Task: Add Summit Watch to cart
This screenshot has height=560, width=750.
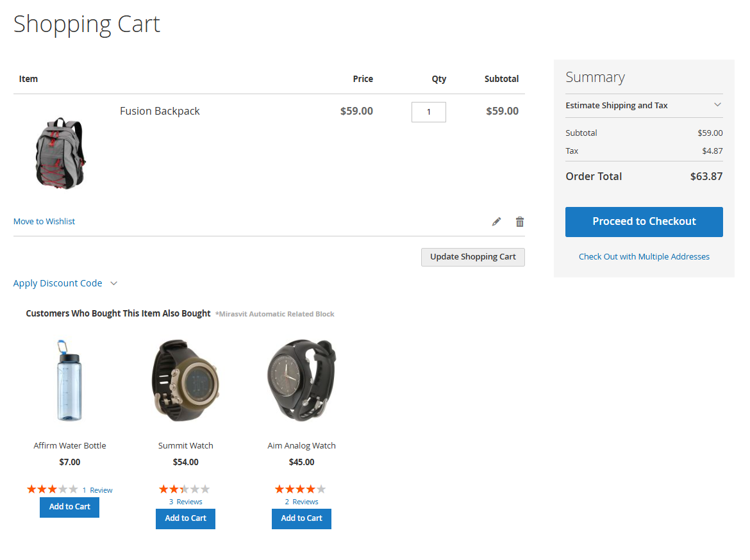Action: click(x=185, y=518)
